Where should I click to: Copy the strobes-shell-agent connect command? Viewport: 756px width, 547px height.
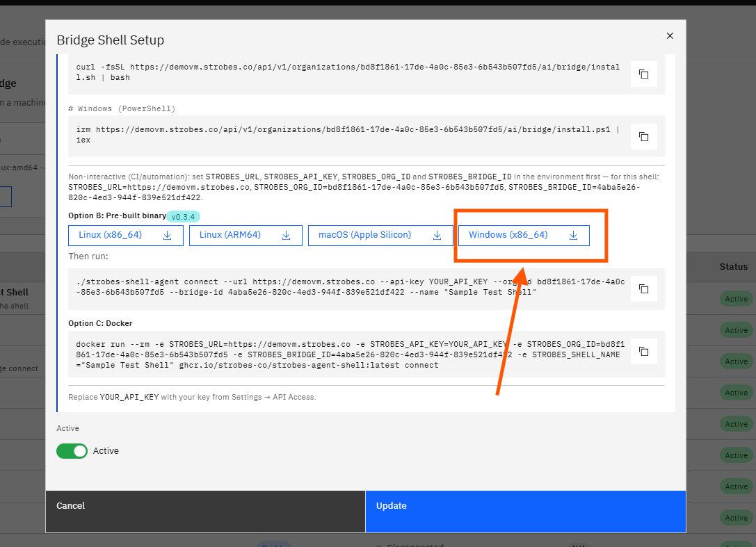pyautogui.click(x=643, y=288)
